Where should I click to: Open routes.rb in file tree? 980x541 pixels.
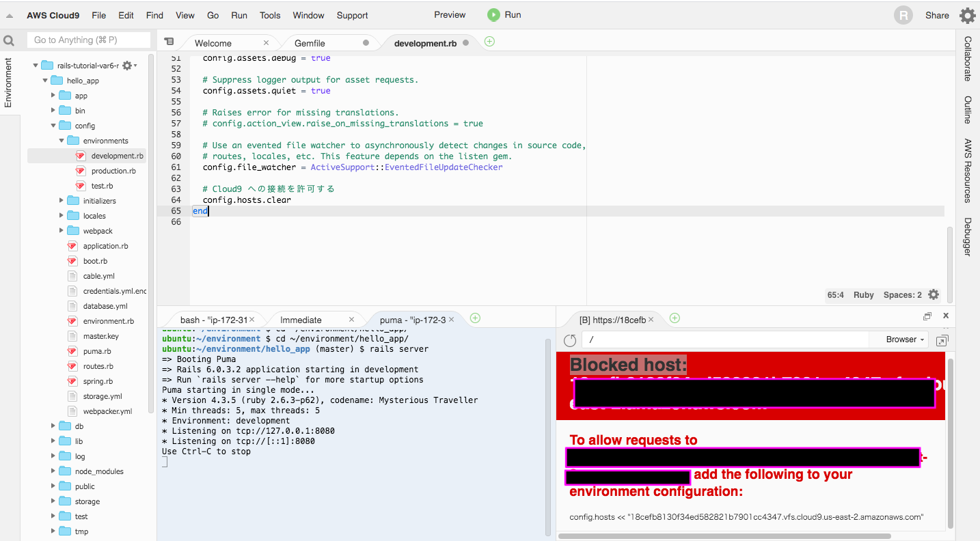pos(98,366)
